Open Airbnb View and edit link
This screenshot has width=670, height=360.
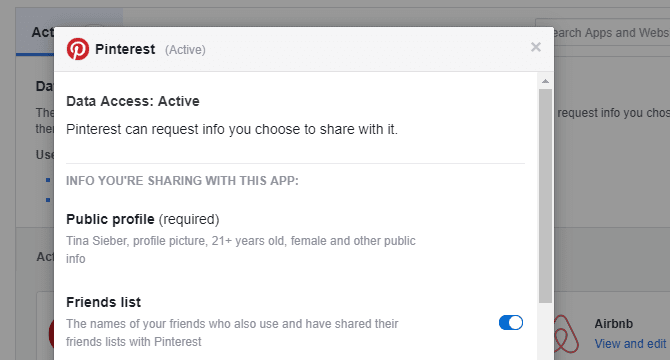[630, 344]
